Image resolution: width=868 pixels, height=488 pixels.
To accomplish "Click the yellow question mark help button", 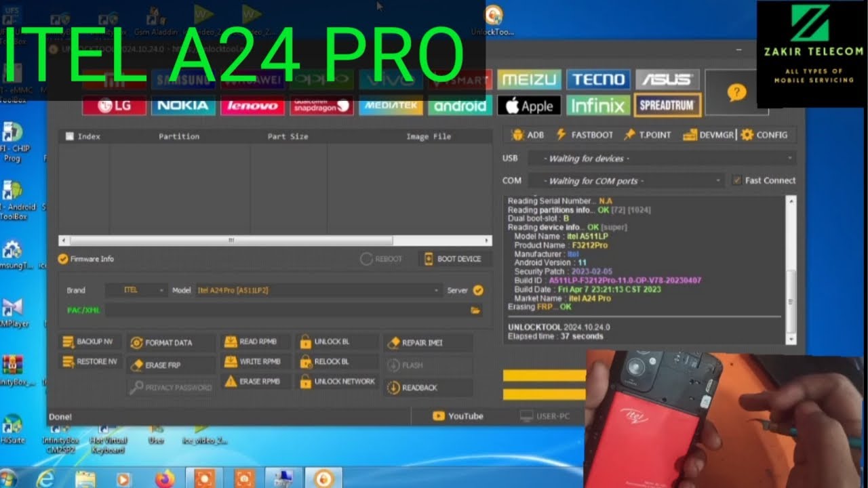I will click(x=736, y=93).
